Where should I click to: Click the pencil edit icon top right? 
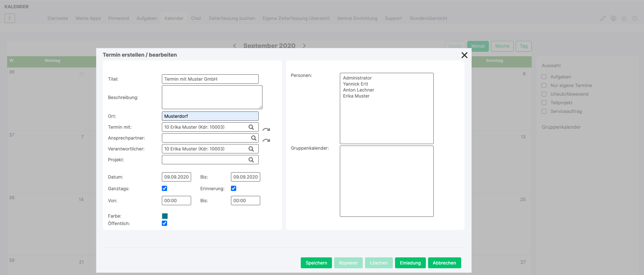click(603, 18)
